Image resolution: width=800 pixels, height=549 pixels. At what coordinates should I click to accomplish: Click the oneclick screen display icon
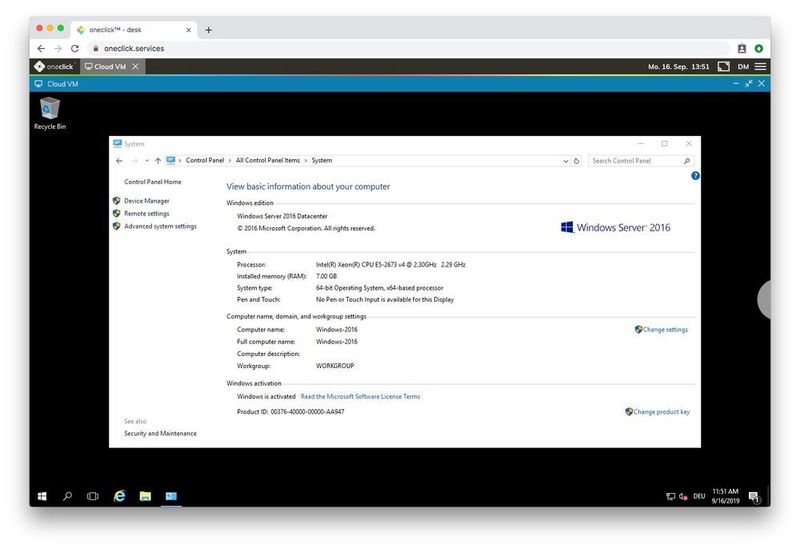click(723, 66)
